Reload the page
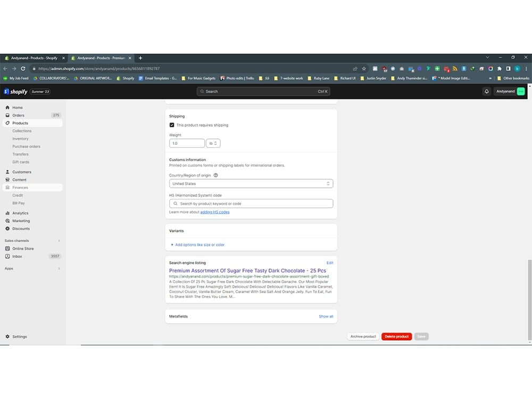The width and height of the screenshot is (532, 399). click(23, 69)
